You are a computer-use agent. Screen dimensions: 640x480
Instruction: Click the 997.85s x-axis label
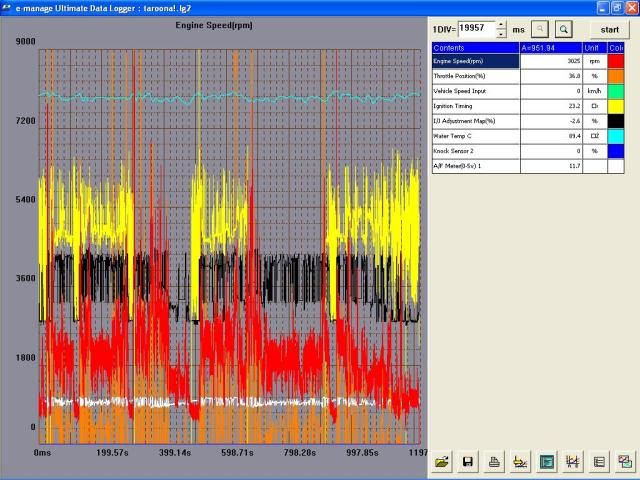[362, 453]
